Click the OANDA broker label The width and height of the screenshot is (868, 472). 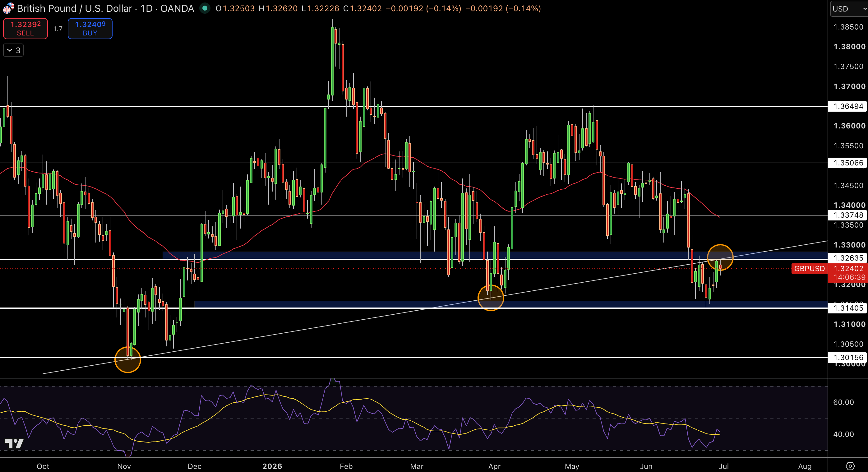coord(177,8)
